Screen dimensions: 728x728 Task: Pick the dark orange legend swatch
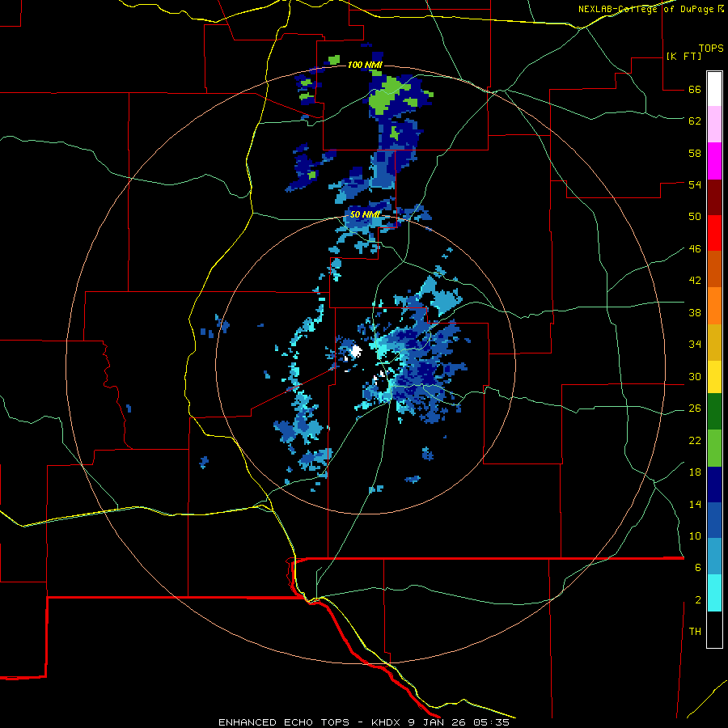click(x=714, y=269)
